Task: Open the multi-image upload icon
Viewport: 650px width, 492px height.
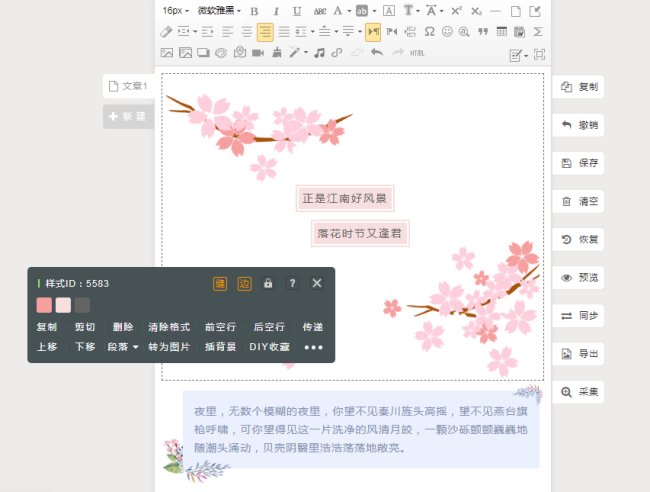Action: [185, 53]
